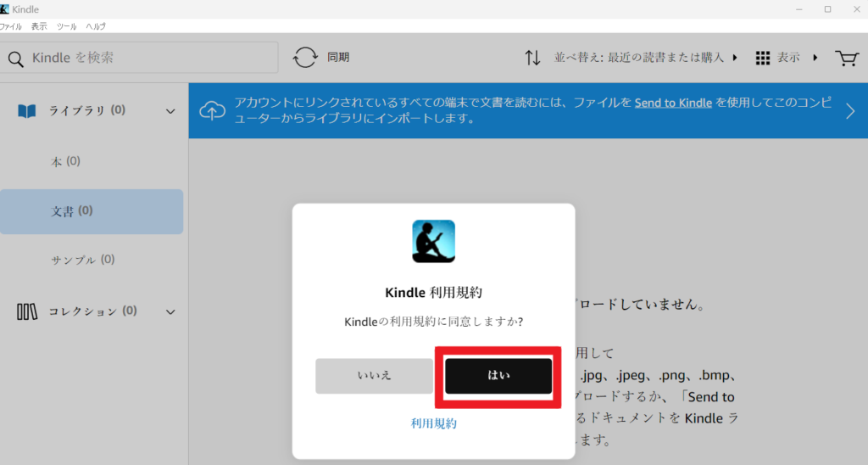The height and width of the screenshot is (465, 868).
Task: Open the ファイル menu
Action: (10, 26)
